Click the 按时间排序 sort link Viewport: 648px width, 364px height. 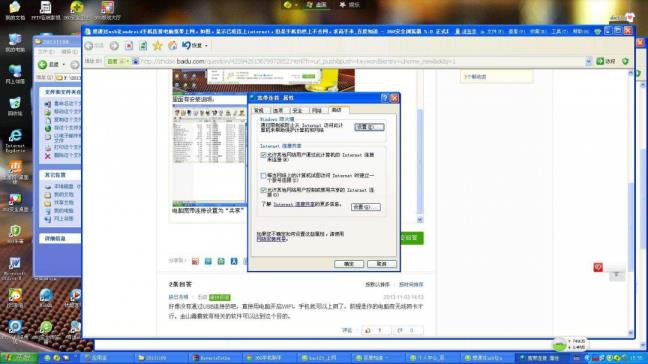[x=411, y=285]
